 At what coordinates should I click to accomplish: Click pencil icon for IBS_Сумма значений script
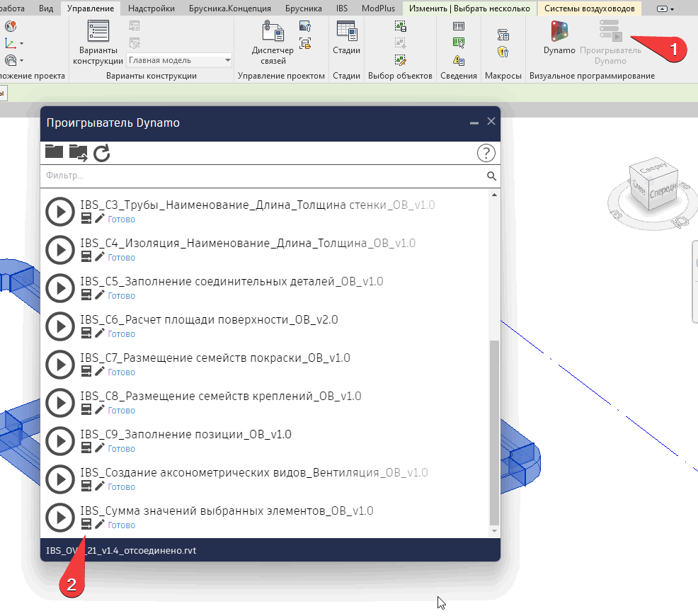click(x=100, y=525)
